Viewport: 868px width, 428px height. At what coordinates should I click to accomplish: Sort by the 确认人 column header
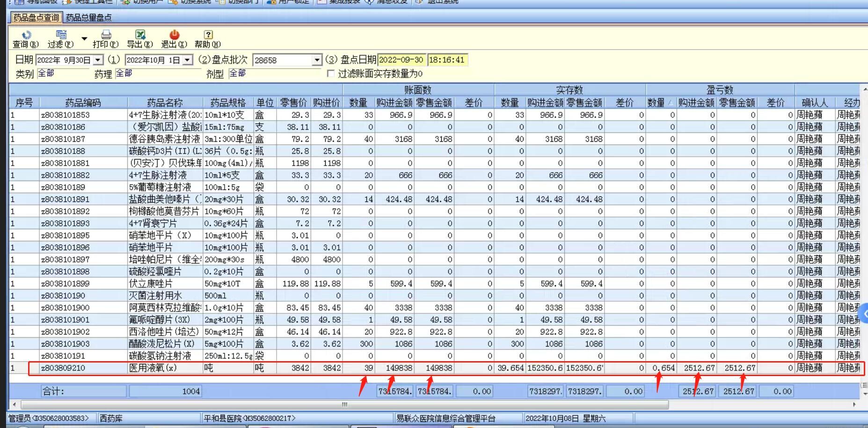pyautogui.click(x=815, y=103)
